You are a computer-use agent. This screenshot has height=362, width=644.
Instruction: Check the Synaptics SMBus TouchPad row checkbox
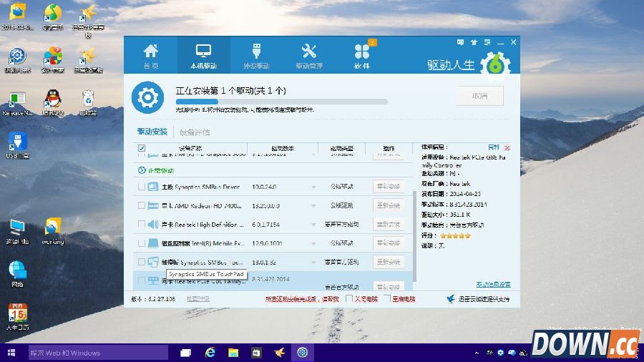tap(141, 262)
